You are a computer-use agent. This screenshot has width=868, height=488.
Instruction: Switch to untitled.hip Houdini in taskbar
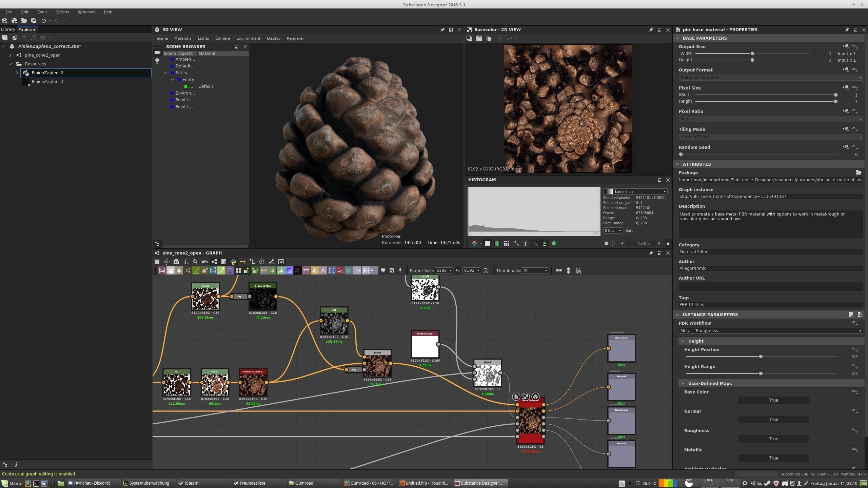(x=424, y=483)
